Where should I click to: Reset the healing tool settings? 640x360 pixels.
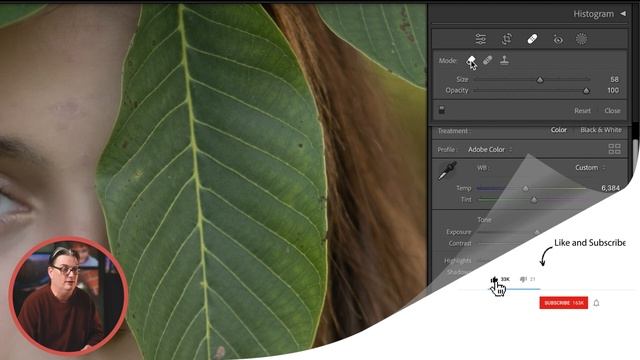[x=582, y=111]
